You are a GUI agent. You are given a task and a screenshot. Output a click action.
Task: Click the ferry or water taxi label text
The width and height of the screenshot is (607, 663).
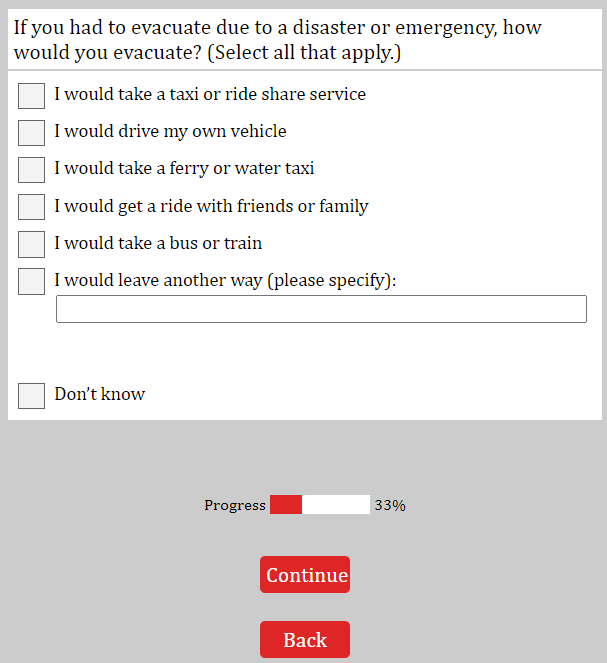184,169
